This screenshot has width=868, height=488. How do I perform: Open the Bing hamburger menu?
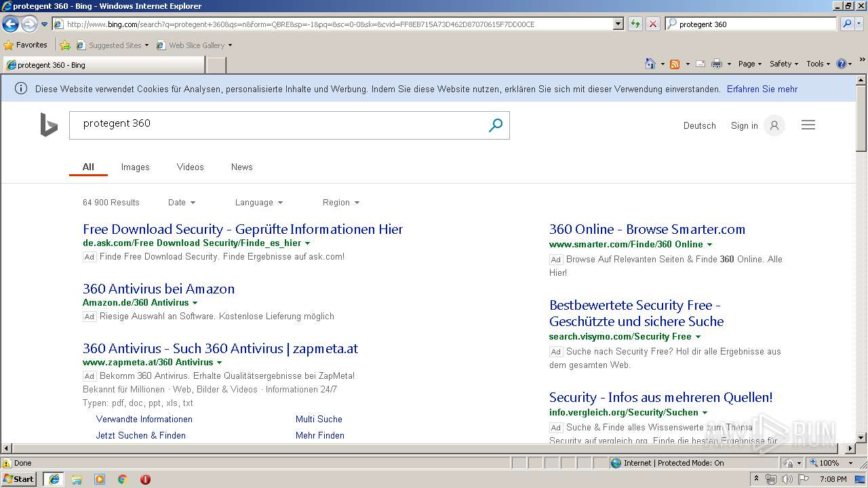pos(808,125)
